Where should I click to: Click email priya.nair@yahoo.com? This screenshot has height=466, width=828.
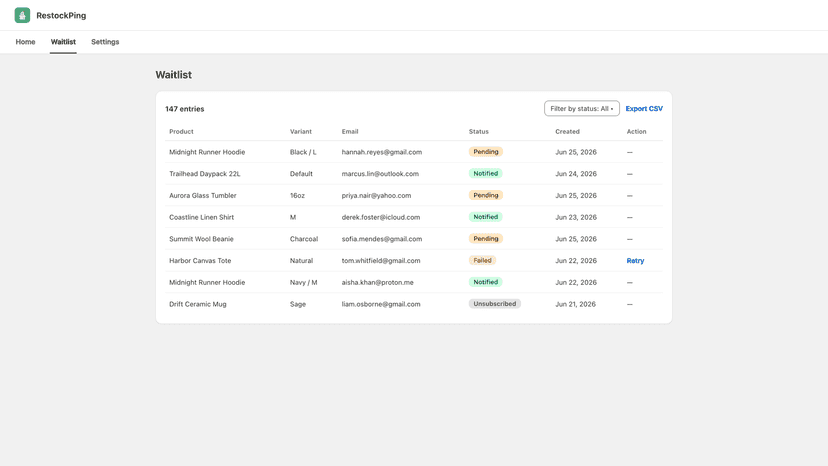click(x=376, y=195)
